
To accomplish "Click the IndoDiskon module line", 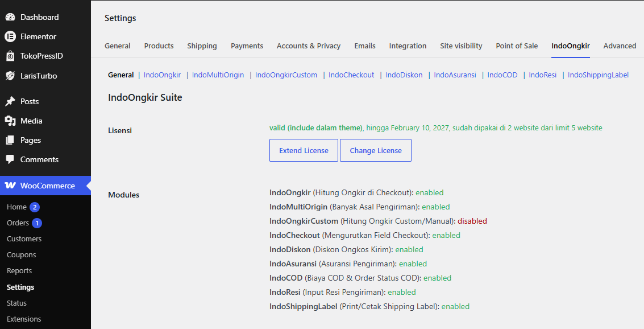I will (x=346, y=250).
